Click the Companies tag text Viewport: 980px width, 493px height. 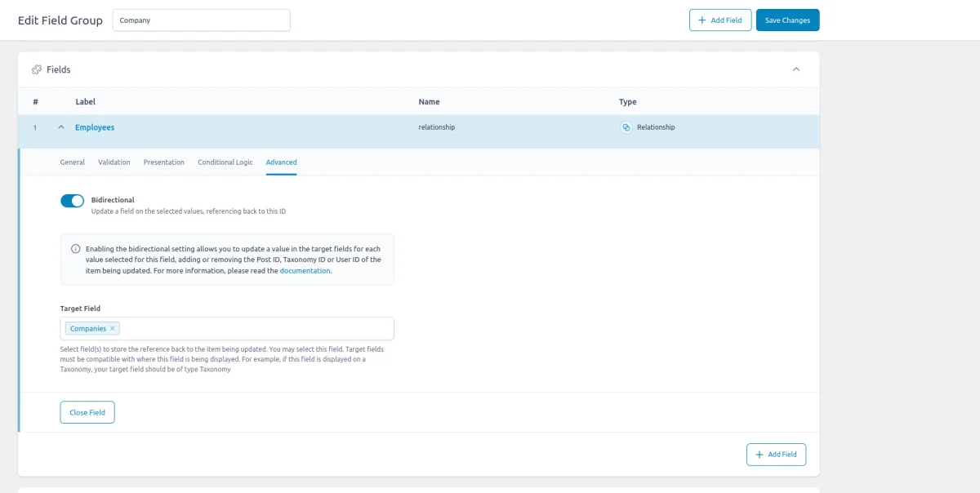[x=88, y=328]
